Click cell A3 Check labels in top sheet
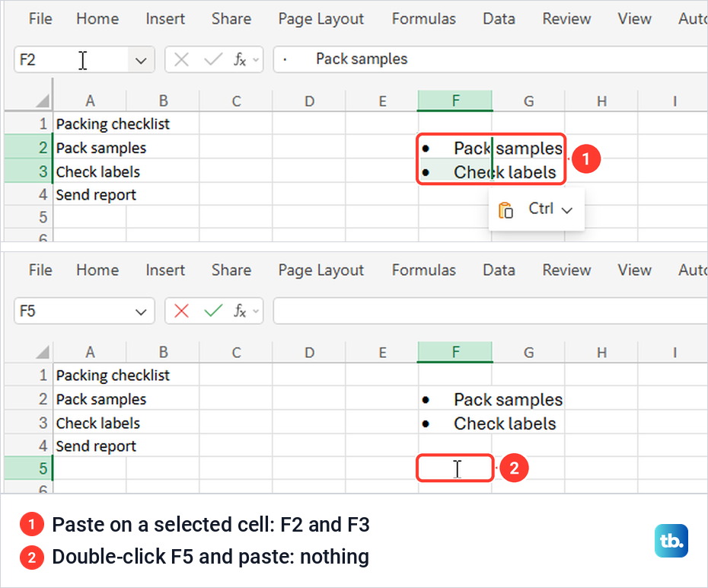The width and height of the screenshot is (708, 588). (x=90, y=171)
